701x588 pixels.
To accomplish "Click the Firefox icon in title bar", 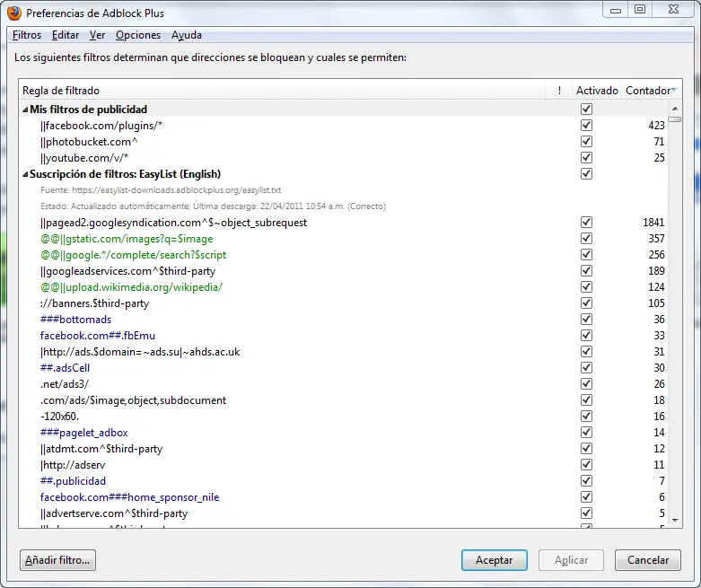I will point(14,13).
